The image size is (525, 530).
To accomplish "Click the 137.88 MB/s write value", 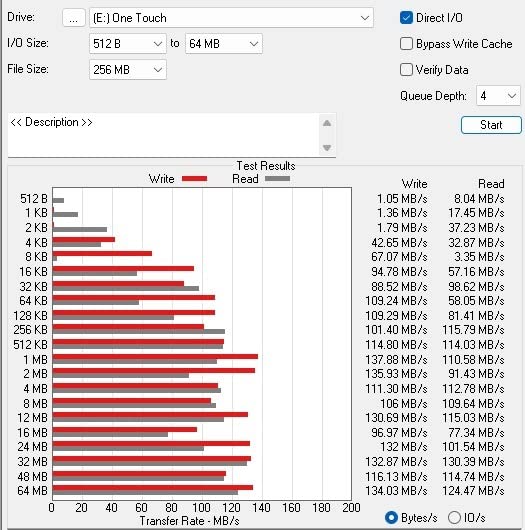I will tap(397, 360).
